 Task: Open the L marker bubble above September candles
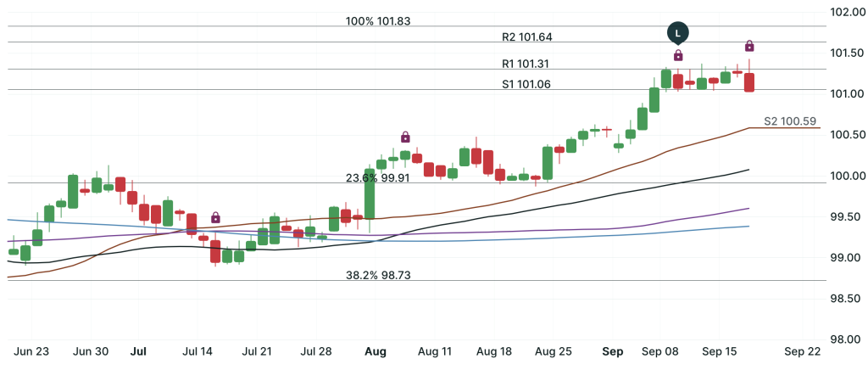click(x=677, y=33)
